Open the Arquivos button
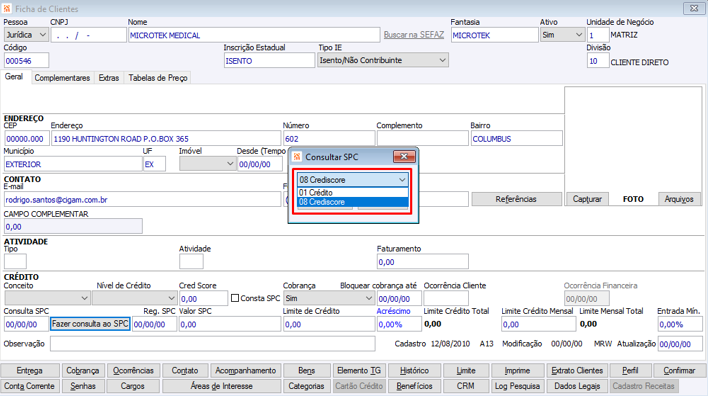This screenshot has height=397, width=710. (679, 199)
